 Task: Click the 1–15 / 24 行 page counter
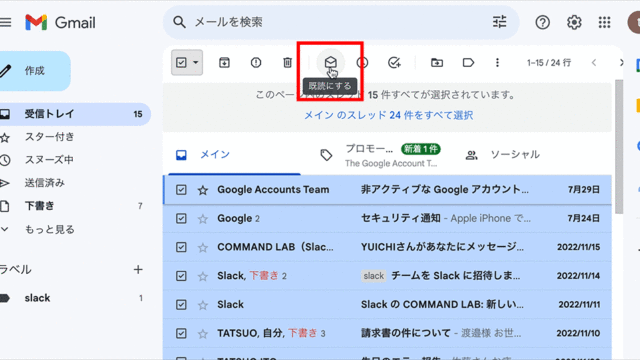(x=549, y=62)
